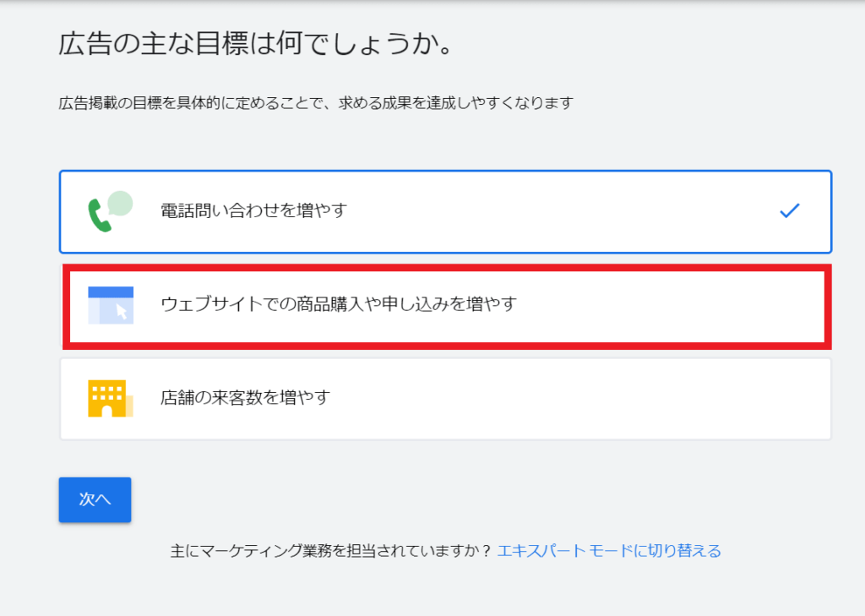
Task: Click the speech bubble beside the phone
Action: click(121, 203)
